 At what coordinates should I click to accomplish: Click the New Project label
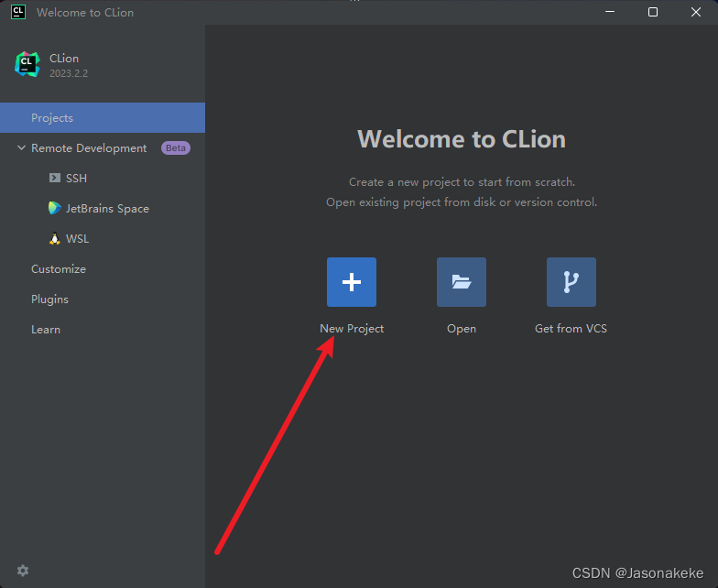tap(352, 328)
